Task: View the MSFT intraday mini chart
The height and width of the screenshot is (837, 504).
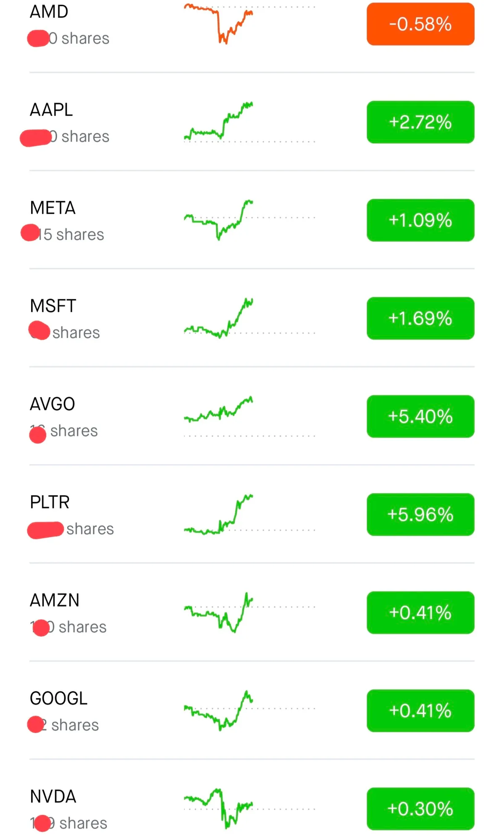Action: (218, 318)
